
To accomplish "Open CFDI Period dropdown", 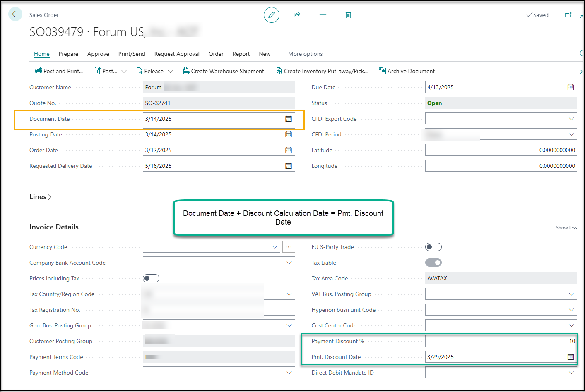I will (x=571, y=134).
